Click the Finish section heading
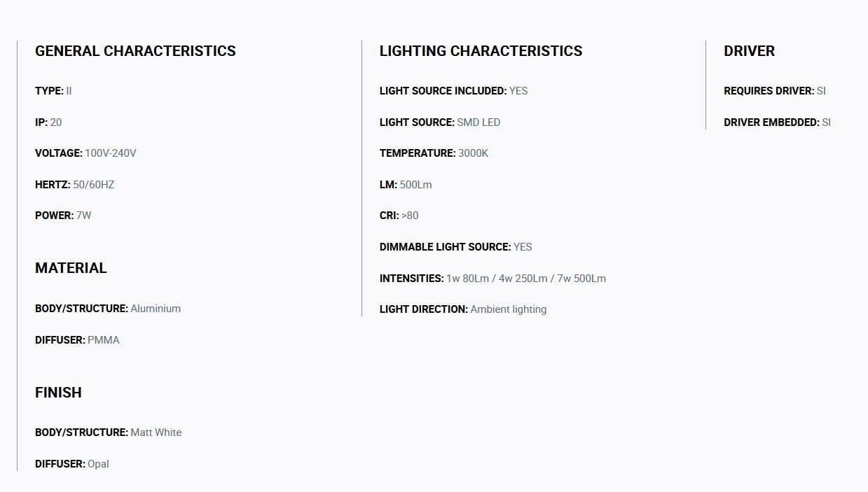Image resolution: width=868 pixels, height=492 pixels. (58, 393)
